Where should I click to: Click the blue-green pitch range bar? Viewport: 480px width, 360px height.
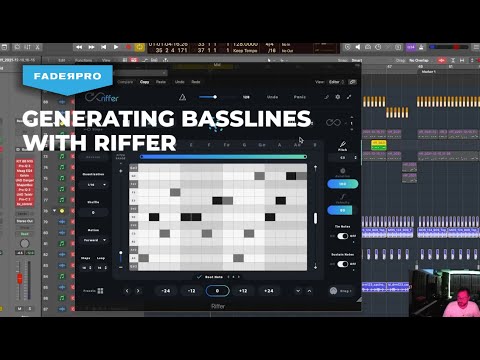click(223, 157)
